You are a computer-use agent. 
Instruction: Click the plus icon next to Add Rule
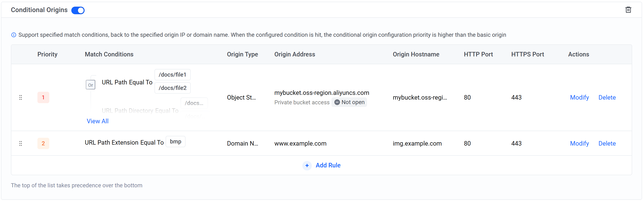coord(307,165)
